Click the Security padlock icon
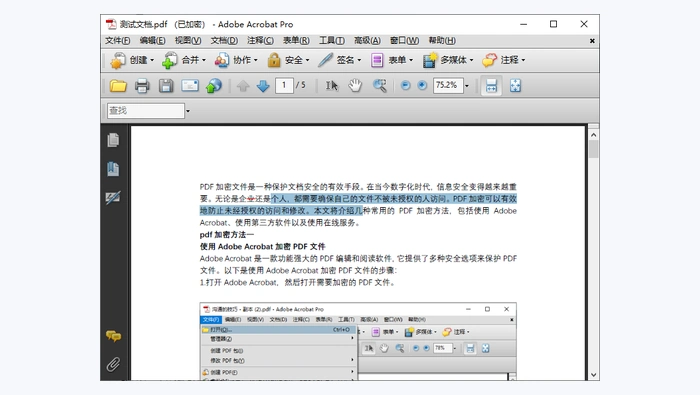This screenshot has width=700, height=395. (x=274, y=60)
